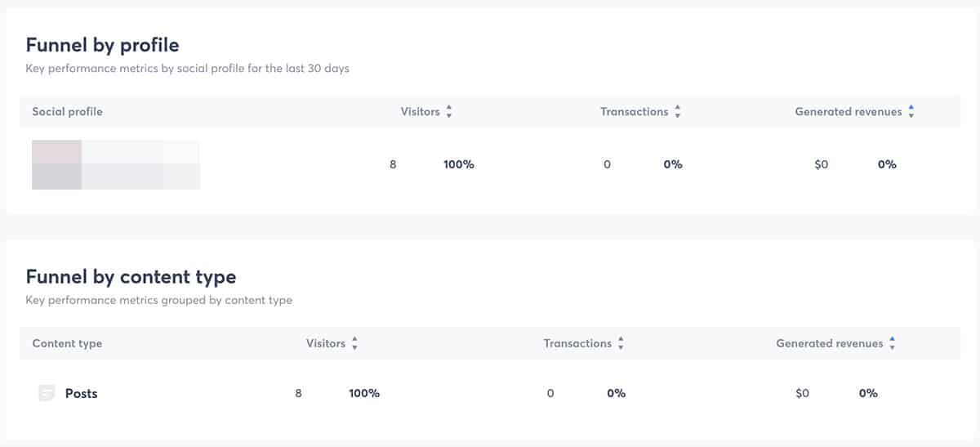Click the Funnel by profile heading
Screen dimensions: 980x447
click(x=102, y=44)
